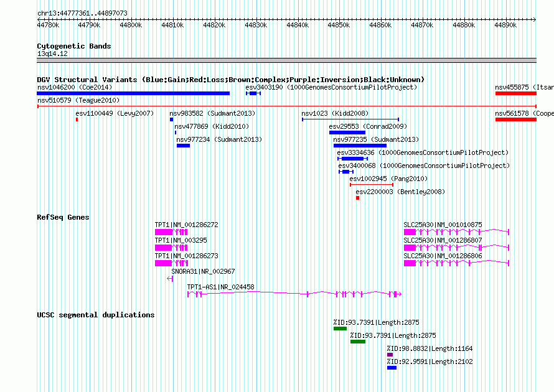Click the nsv561578 red loss bar
Viewport: 554px width, 392px height.
pos(516,119)
